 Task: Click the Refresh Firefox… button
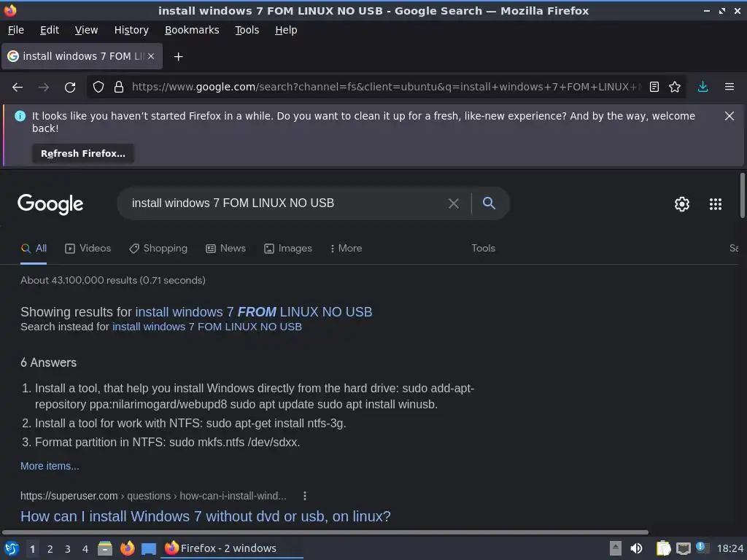(83, 154)
